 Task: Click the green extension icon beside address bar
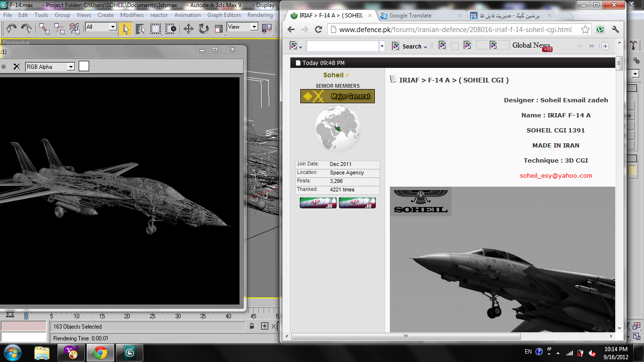point(601,29)
